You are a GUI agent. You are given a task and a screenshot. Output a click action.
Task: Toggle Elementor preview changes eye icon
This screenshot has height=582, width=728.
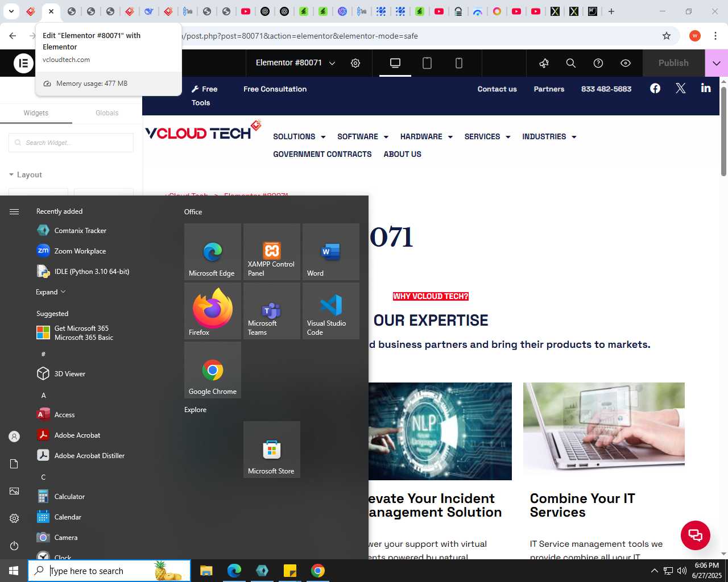[x=626, y=63]
